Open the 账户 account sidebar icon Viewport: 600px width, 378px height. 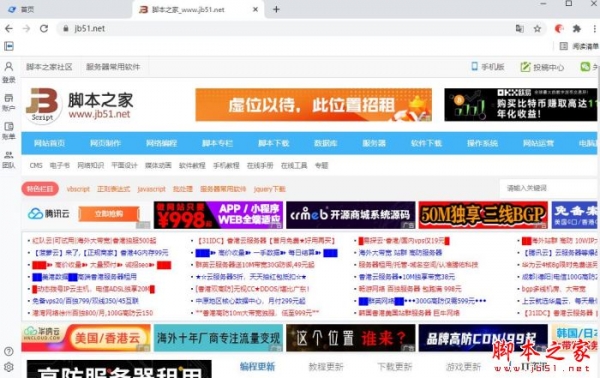(x=8, y=102)
